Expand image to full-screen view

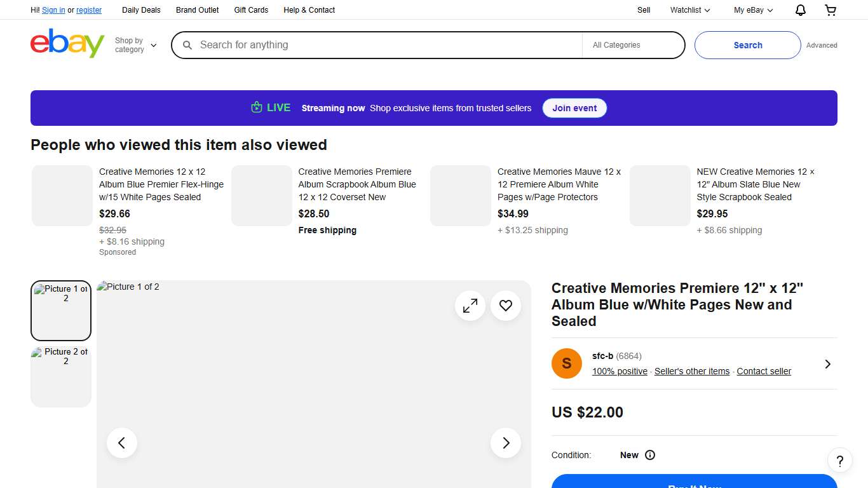pos(470,306)
